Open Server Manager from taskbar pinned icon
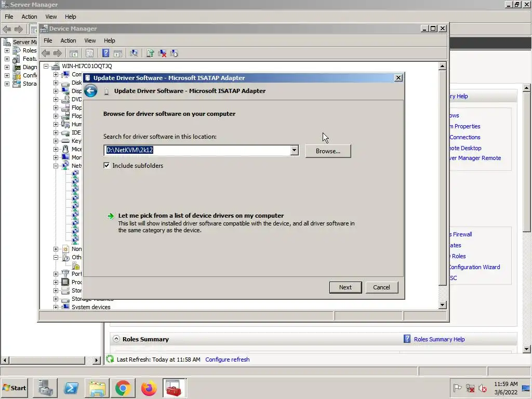This screenshot has width=532, height=399. (45, 388)
